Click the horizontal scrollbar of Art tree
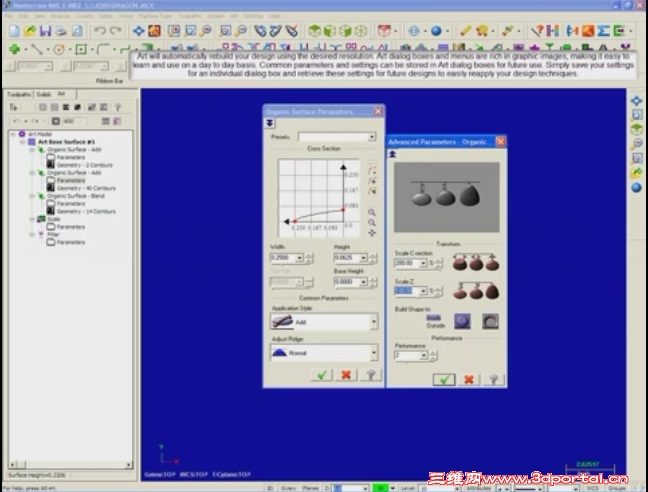 coord(71,465)
